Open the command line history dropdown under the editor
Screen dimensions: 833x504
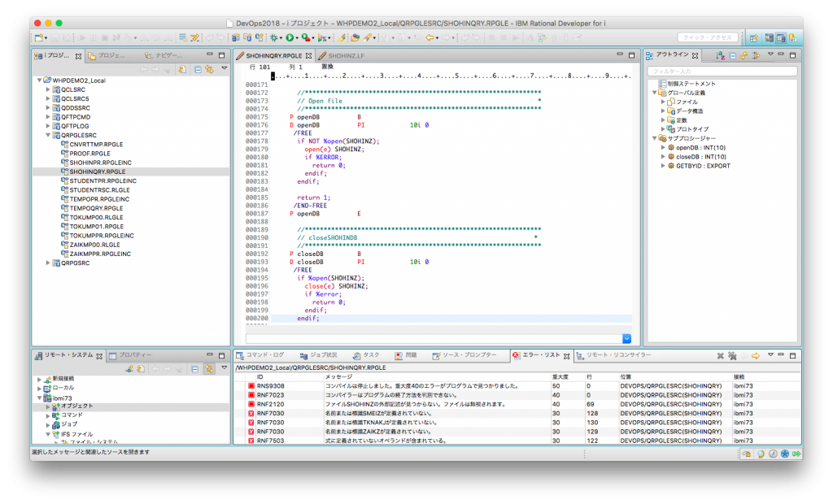[x=626, y=338]
